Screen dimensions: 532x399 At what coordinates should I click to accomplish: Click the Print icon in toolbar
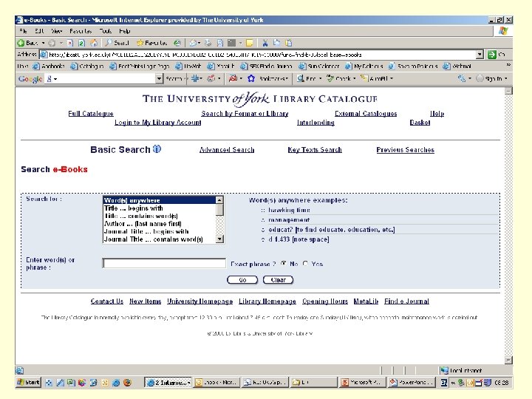208,43
